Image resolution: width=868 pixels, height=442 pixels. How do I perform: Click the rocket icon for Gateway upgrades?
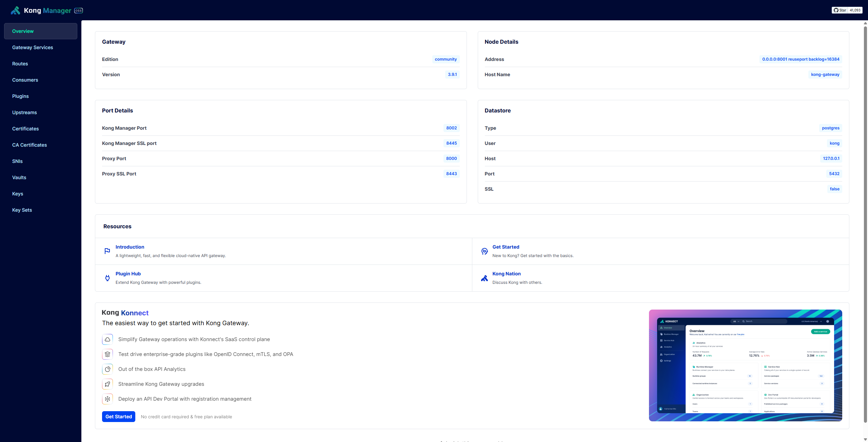107,384
